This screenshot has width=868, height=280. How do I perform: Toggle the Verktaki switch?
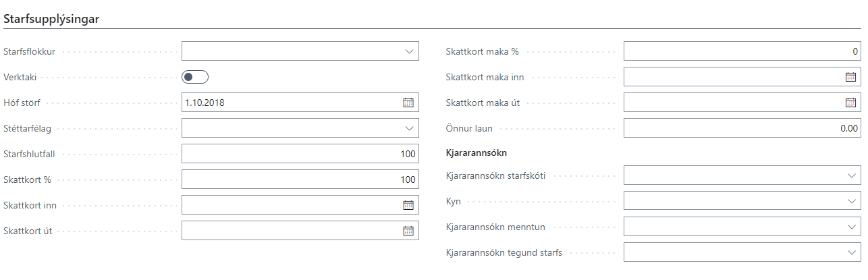pyautogui.click(x=195, y=77)
